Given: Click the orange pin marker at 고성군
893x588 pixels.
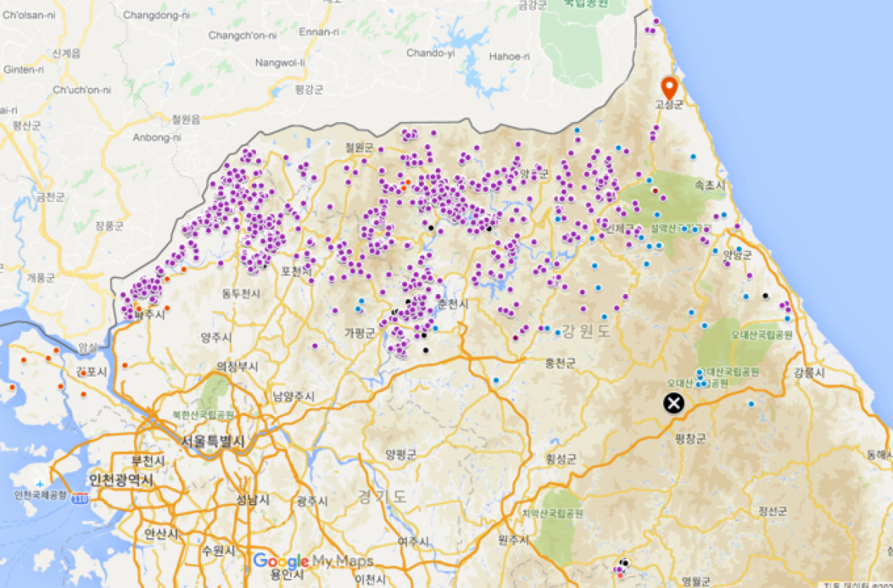Looking at the screenshot, I should coord(669,86).
